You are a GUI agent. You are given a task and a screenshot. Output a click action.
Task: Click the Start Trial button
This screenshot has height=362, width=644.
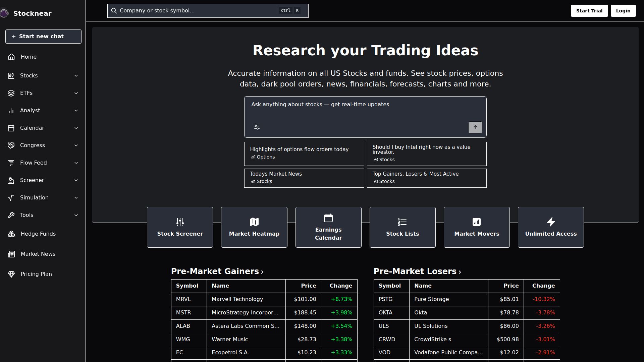coord(589,11)
